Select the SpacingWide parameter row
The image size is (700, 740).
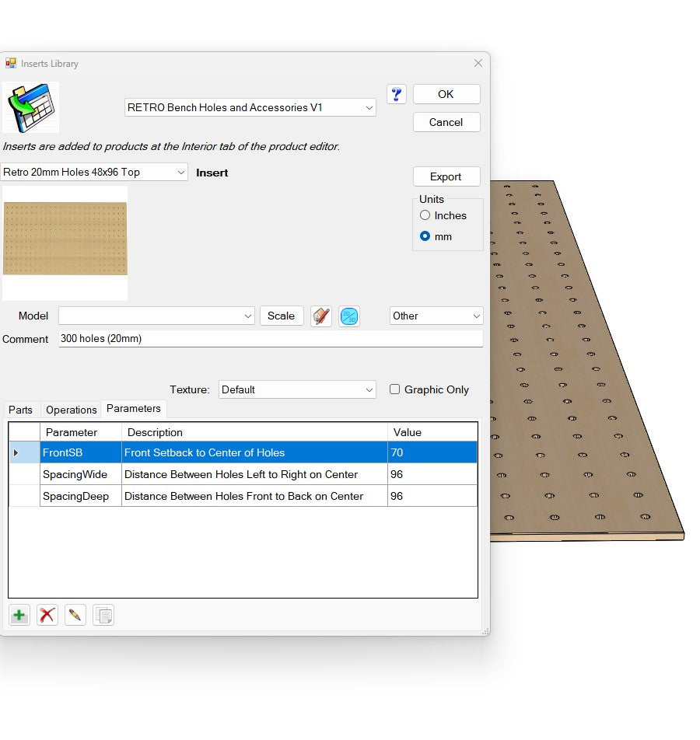tap(75, 474)
